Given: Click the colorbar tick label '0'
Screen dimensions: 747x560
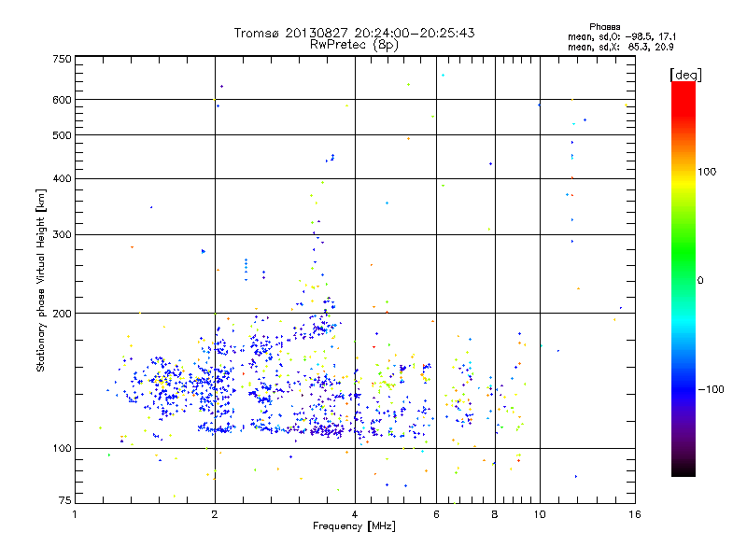Looking at the screenshot, I should (x=700, y=280).
